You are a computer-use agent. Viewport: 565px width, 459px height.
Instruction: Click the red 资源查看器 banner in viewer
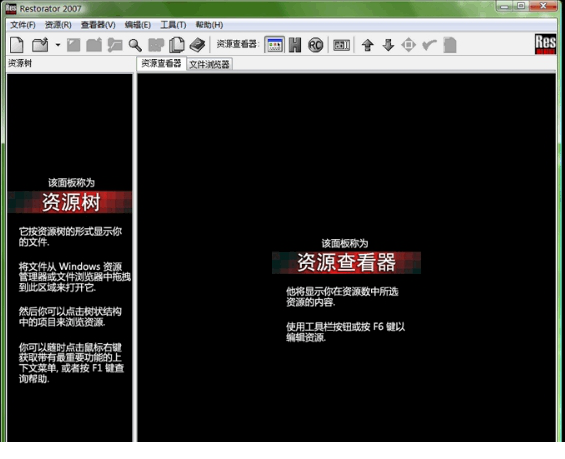346,263
